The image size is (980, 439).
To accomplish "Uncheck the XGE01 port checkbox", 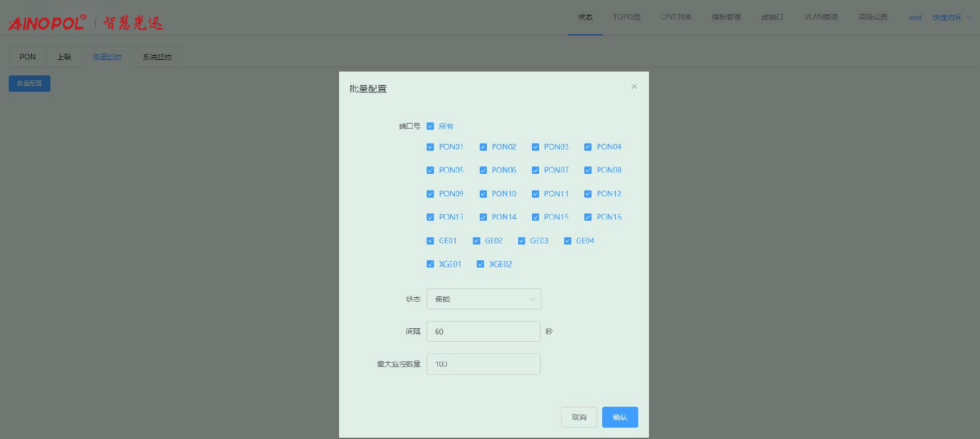I will point(431,264).
